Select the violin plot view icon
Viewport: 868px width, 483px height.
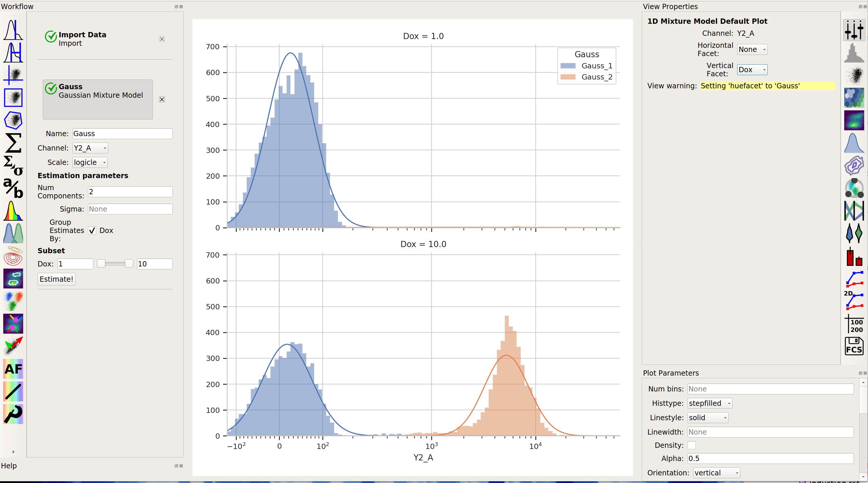854,233
